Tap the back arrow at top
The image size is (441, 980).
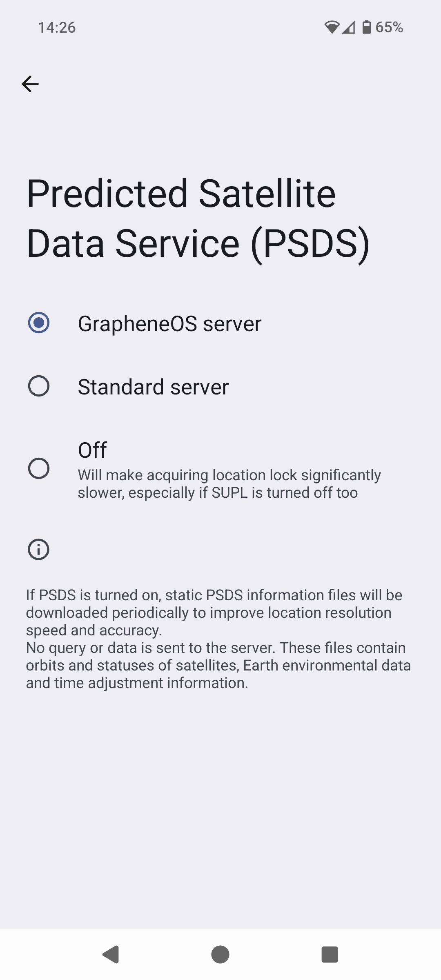pyautogui.click(x=30, y=84)
